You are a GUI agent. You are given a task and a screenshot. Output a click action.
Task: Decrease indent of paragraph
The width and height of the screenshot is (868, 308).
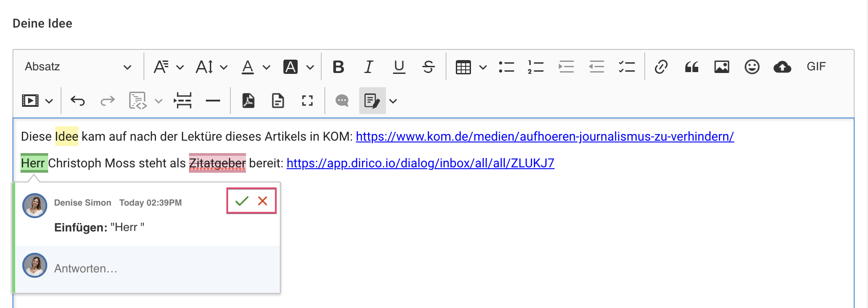coord(597,67)
